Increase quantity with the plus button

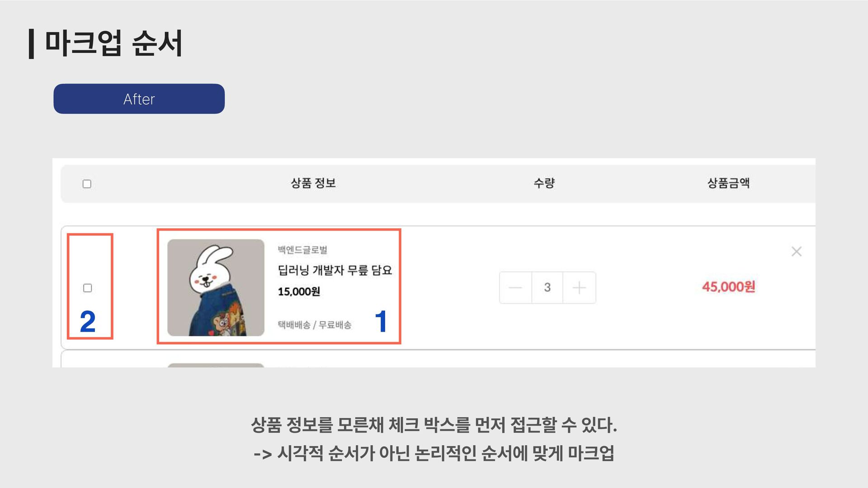[579, 288]
